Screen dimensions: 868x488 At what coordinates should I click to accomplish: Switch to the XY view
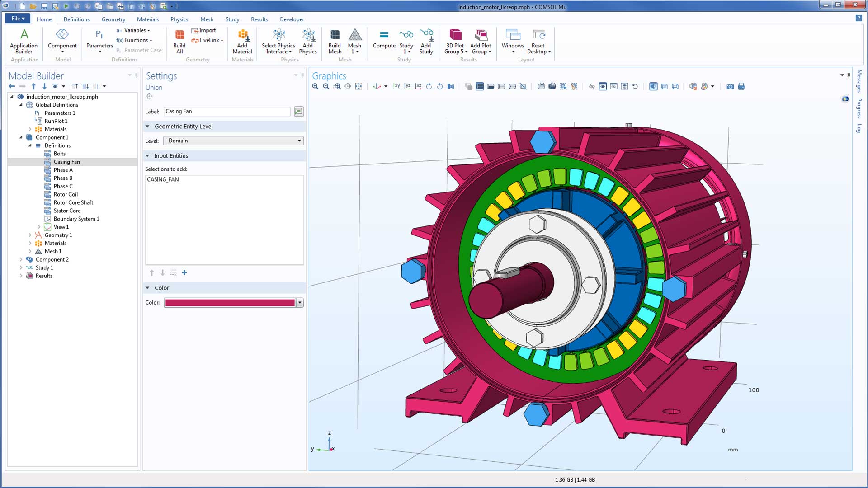[x=396, y=86]
